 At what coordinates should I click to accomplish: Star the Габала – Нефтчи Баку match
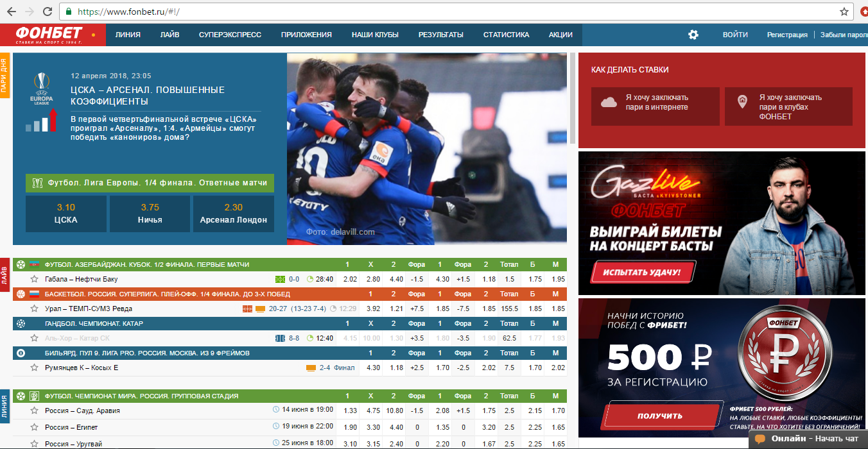(x=35, y=280)
